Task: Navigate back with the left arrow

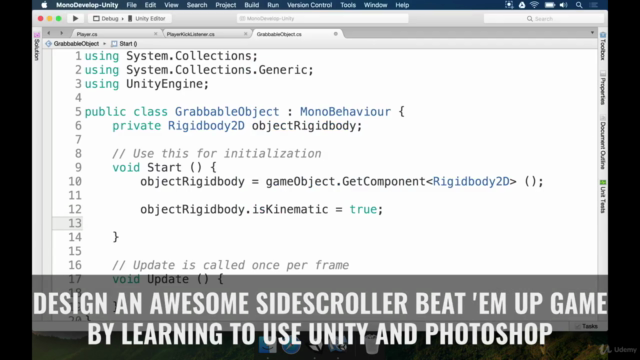Action: point(49,33)
